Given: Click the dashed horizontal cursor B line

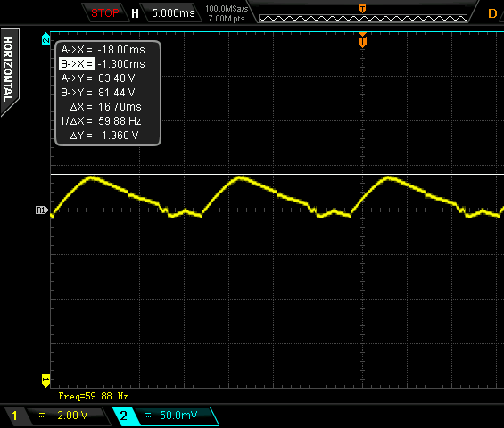Looking at the screenshot, I should click(277, 218).
